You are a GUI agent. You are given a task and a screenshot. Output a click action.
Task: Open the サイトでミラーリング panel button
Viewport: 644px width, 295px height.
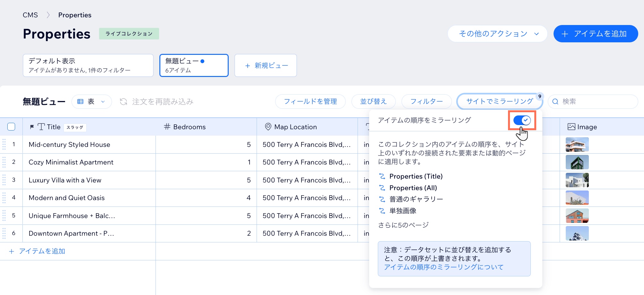[499, 102]
